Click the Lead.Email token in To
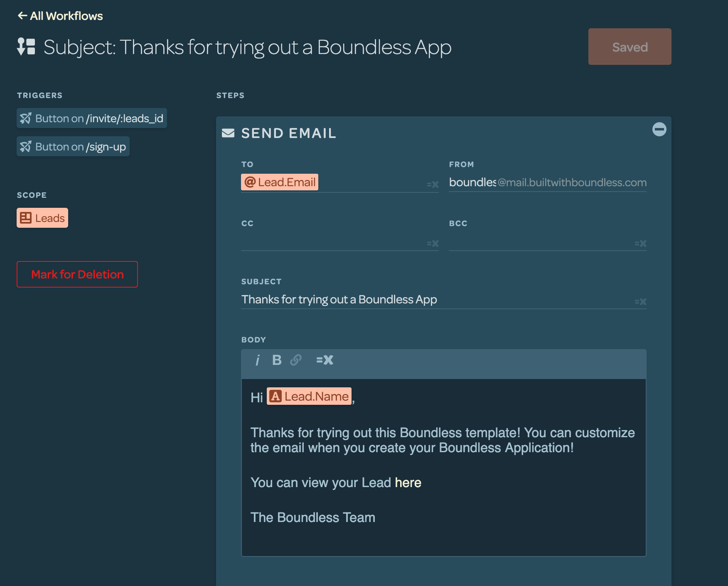Image resolution: width=728 pixels, height=586 pixels. point(280,182)
